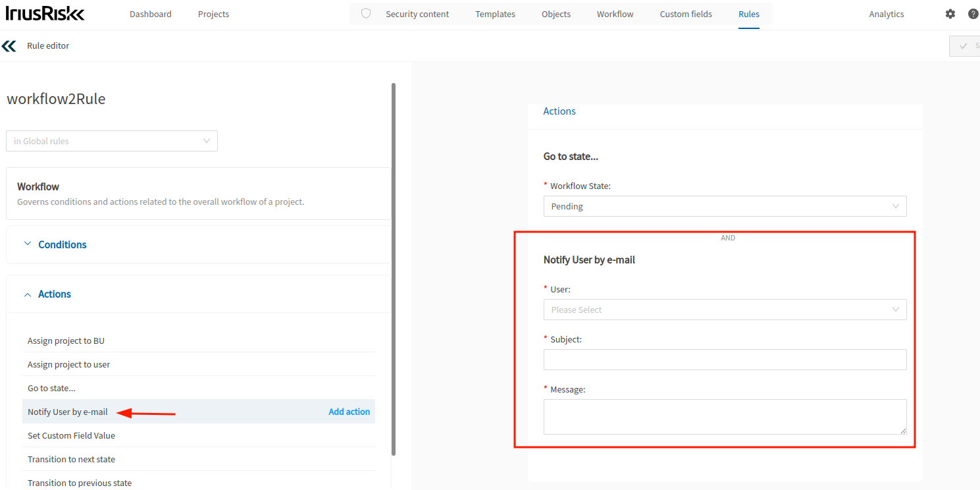Open the 'in Global rules' dropdown
Image resolution: width=980 pixels, height=490 pixels.
[x=112, y=141]
